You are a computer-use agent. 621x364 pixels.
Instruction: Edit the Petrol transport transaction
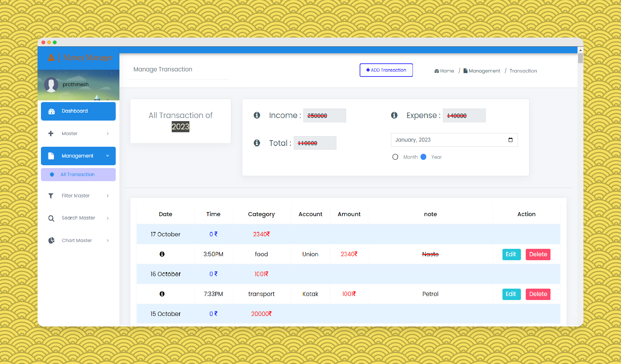point(511,294)
